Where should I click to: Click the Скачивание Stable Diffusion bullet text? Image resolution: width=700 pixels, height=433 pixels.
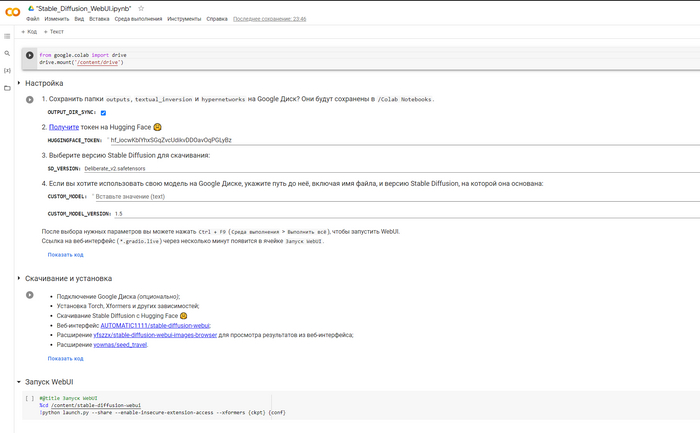(x=117, y=316)
